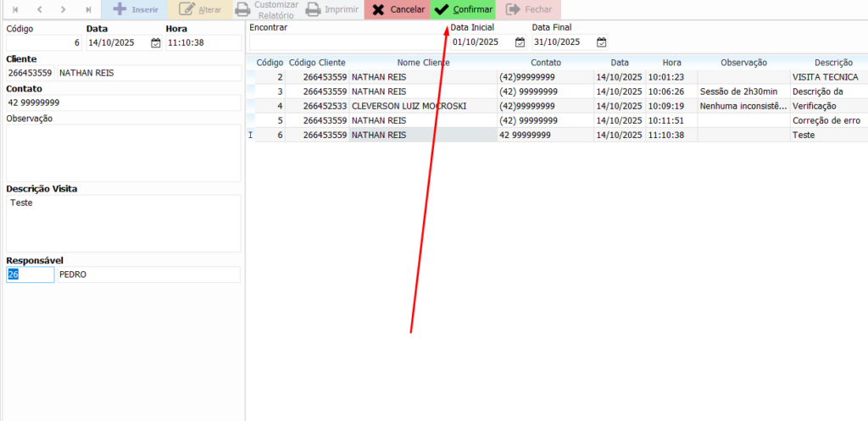Click in the Encontrar search field
This screenshot has height=421, width=868.
point(346,42)
